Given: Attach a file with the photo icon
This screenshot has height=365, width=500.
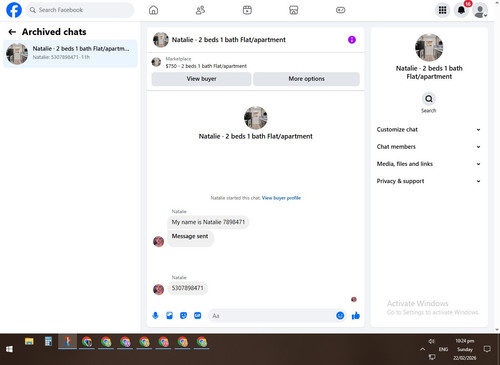Looking at the screenshot, I should pos(169,315).
